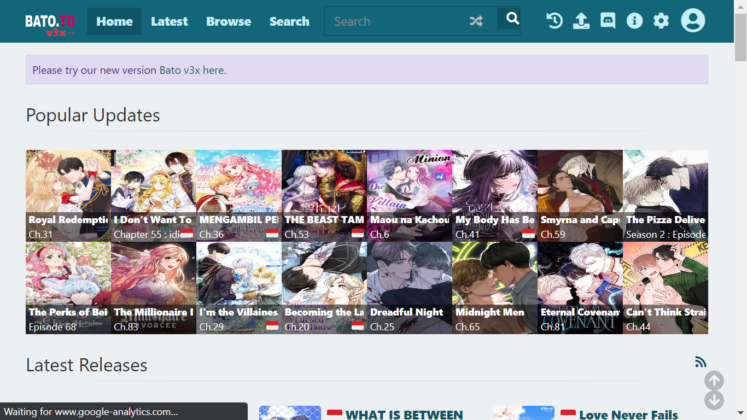
Task: Follow the Bato v3x new version link
Action: (x=192, y=70)
